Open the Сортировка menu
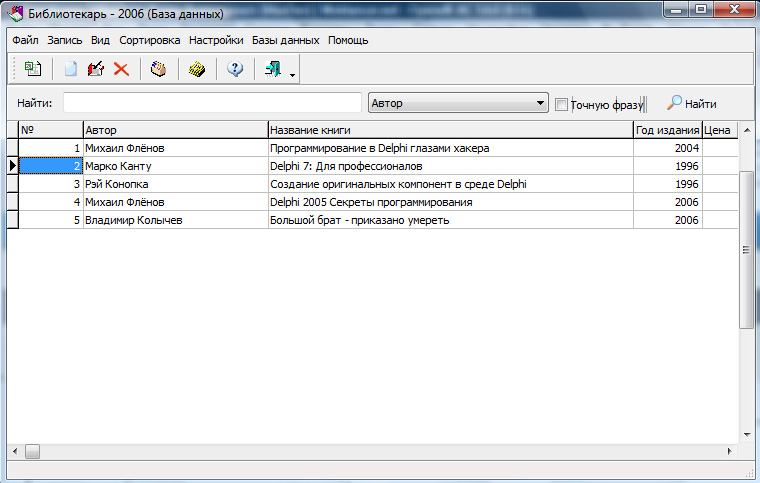Image resolution: width=760 pixels, height=483 pixels. pos(150,40)
